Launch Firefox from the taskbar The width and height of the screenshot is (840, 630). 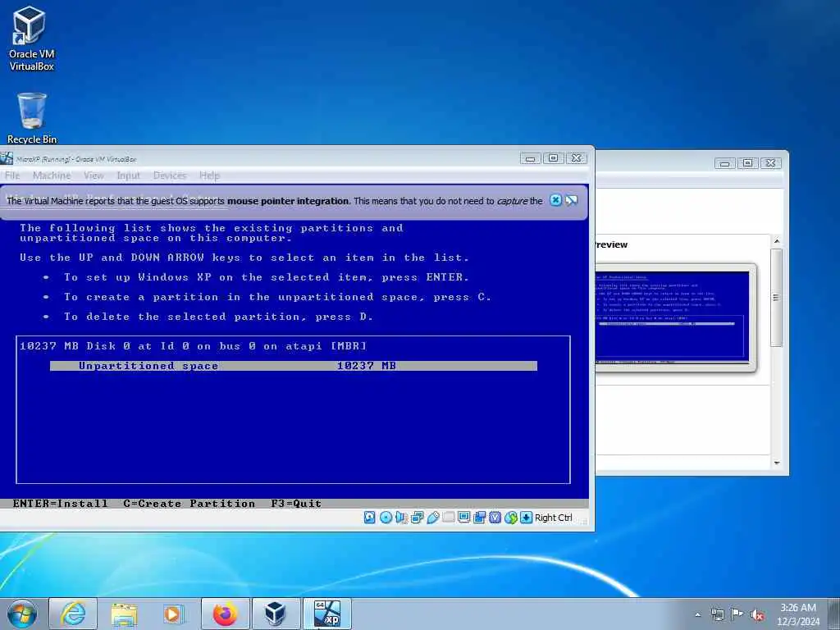point(226,614)
